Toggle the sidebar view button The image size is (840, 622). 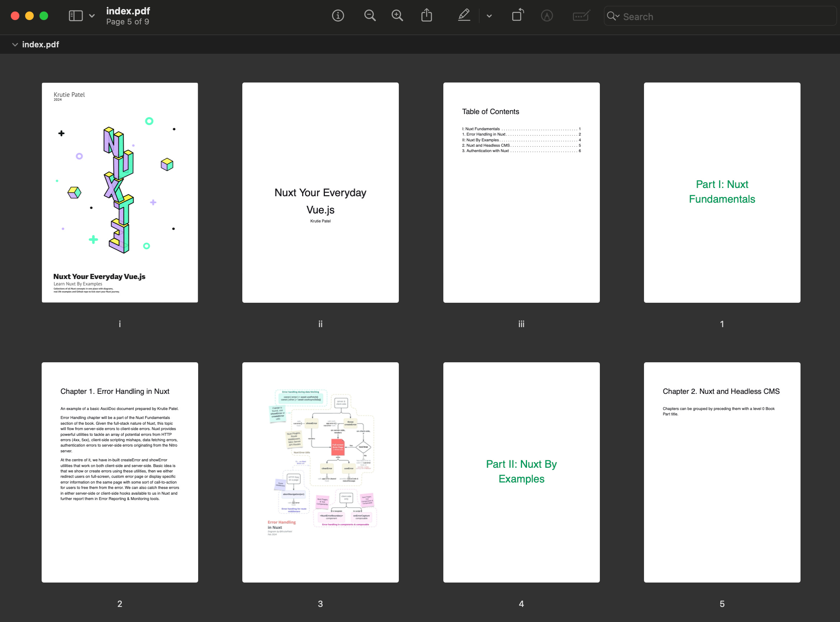(76, 16)
